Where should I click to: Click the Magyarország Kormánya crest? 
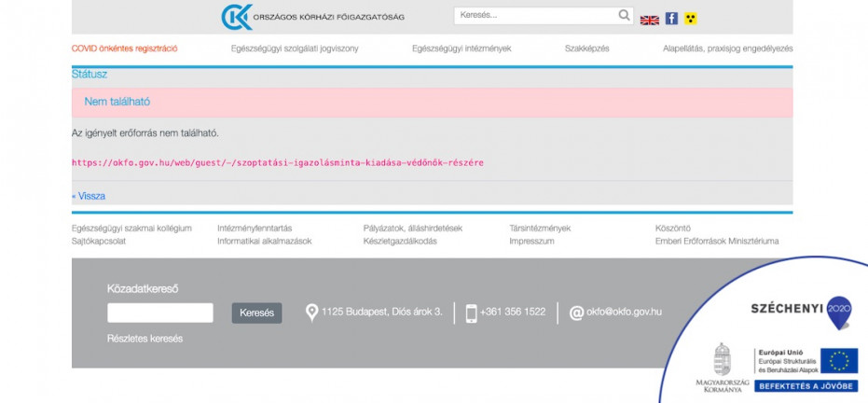tap(722, 360)
